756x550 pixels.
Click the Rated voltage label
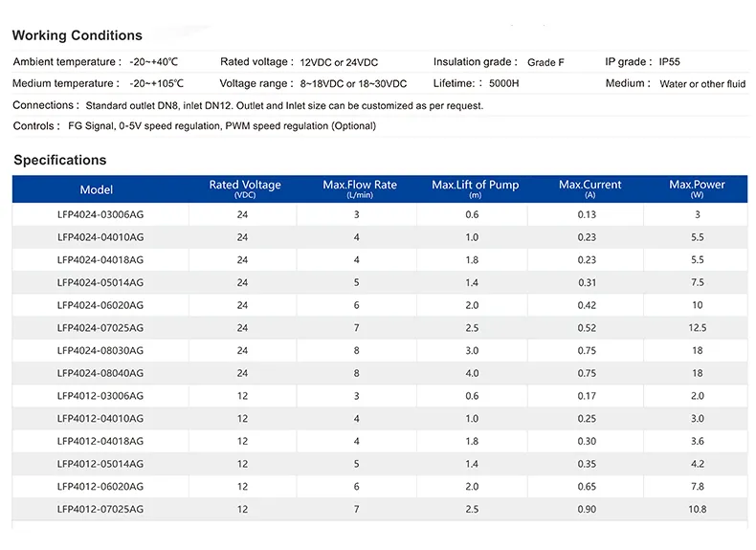pos(257,62)
